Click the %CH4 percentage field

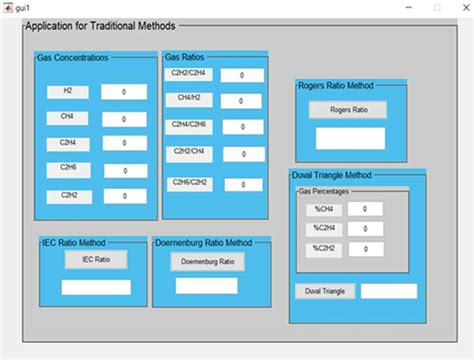365,209
